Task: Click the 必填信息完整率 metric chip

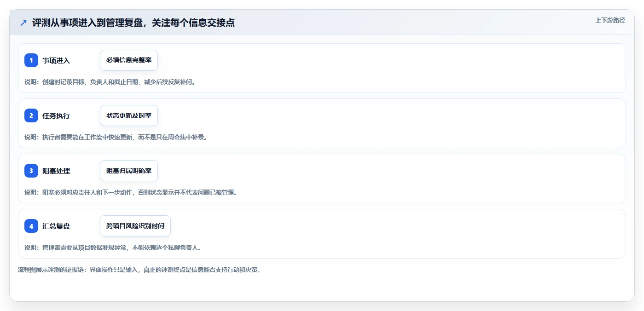Action: tap(129, 60)
